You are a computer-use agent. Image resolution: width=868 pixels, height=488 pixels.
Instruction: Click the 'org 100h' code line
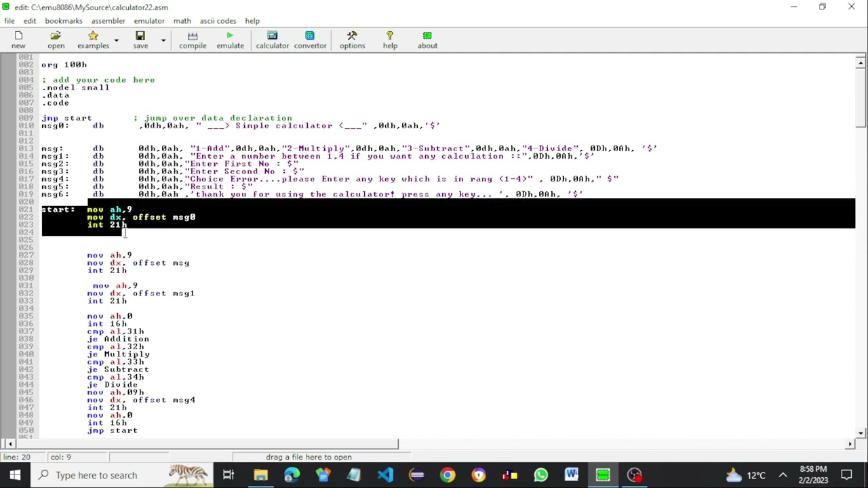pyautogui.click(x=64, y=65)
